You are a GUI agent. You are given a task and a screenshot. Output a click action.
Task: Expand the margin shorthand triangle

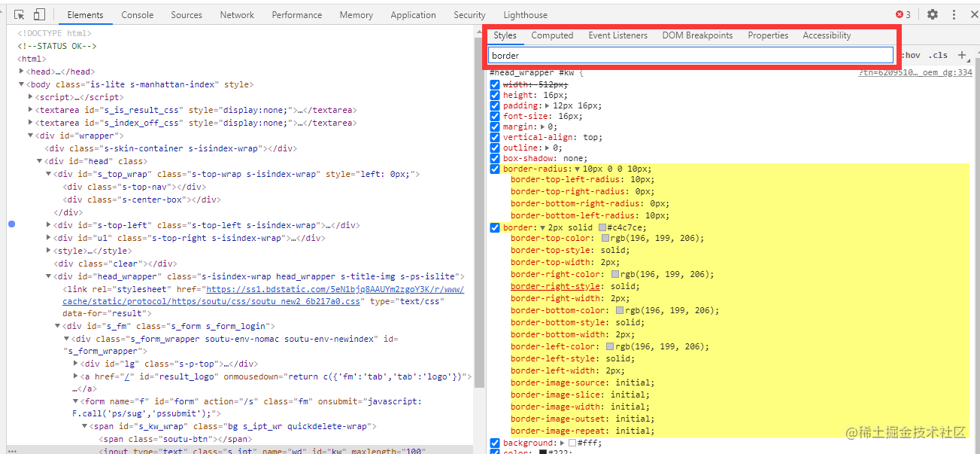(542, 127)
